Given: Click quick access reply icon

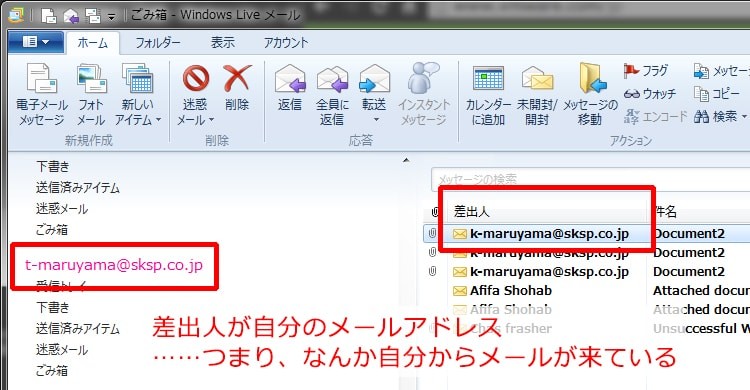Looking at the screenshot, I should [71, 16].
